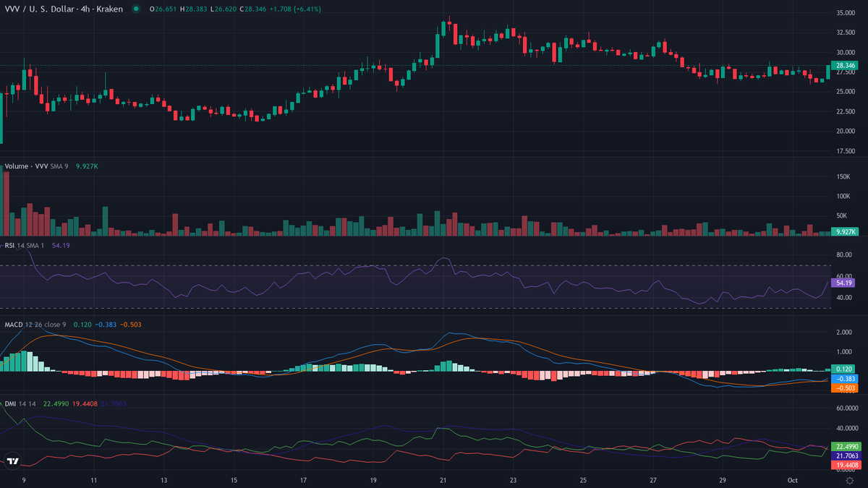Click the orange -0.503 MACD scale label
Viewport: 868px width, 488px height.
point(845,388)
